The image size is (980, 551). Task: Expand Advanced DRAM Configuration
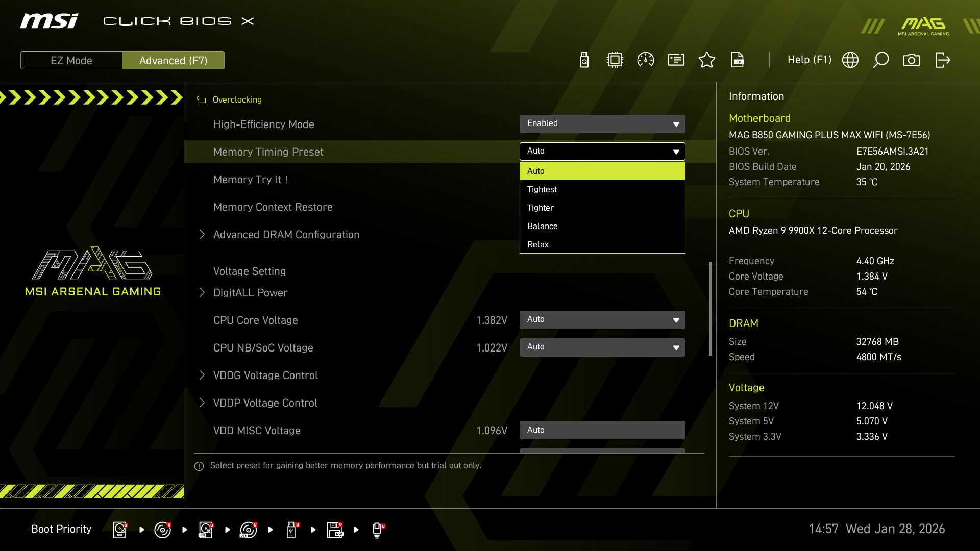(286, 235)
